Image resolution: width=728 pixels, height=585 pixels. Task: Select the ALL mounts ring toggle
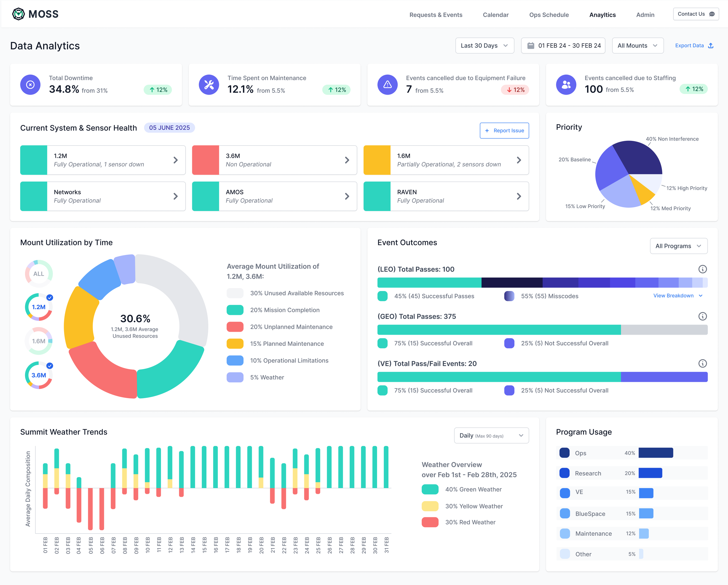[39, 274]
